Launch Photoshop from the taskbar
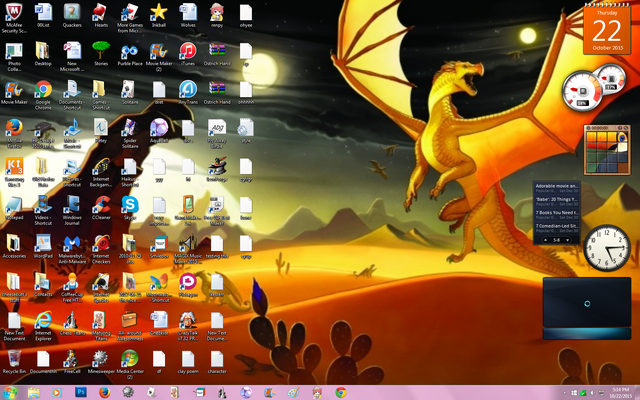Viewport: 640px width, 400px height. (81, 393)
